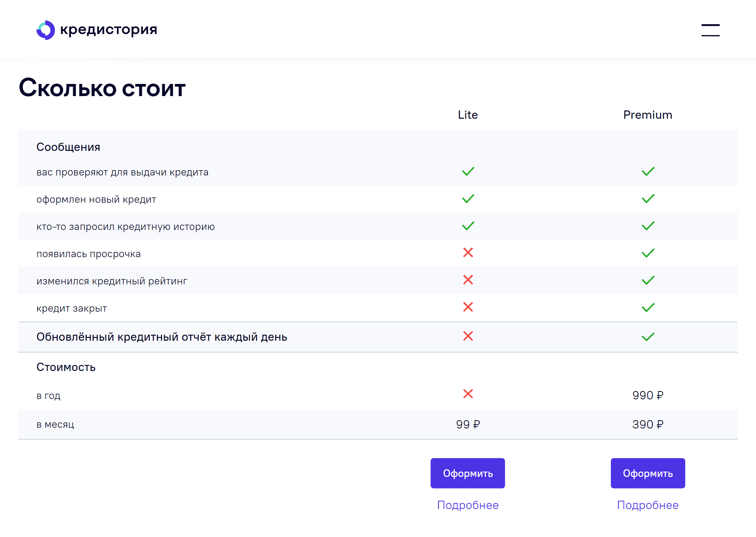Click Premium checkmark for оформлен новый кредит
This screenshot has height=537, width=756.
[x=648, y=199]
